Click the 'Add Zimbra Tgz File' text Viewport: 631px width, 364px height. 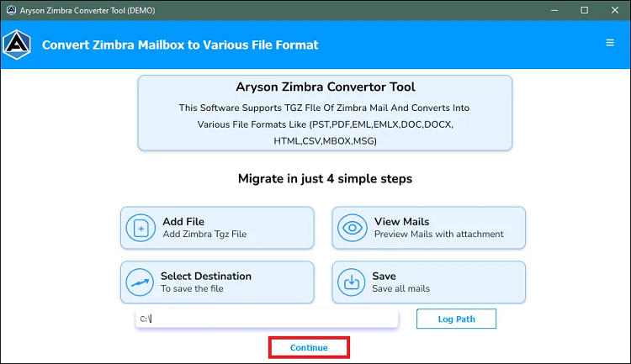(204, 234)
